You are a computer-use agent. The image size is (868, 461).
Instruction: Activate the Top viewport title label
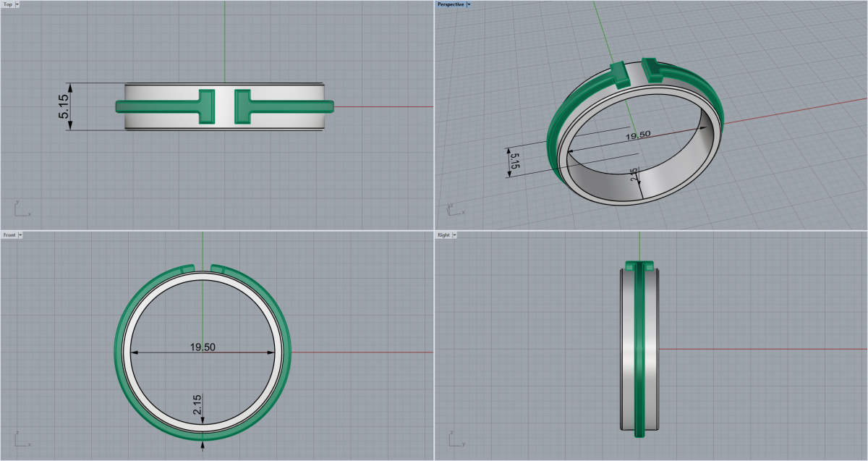click(7, 4)
